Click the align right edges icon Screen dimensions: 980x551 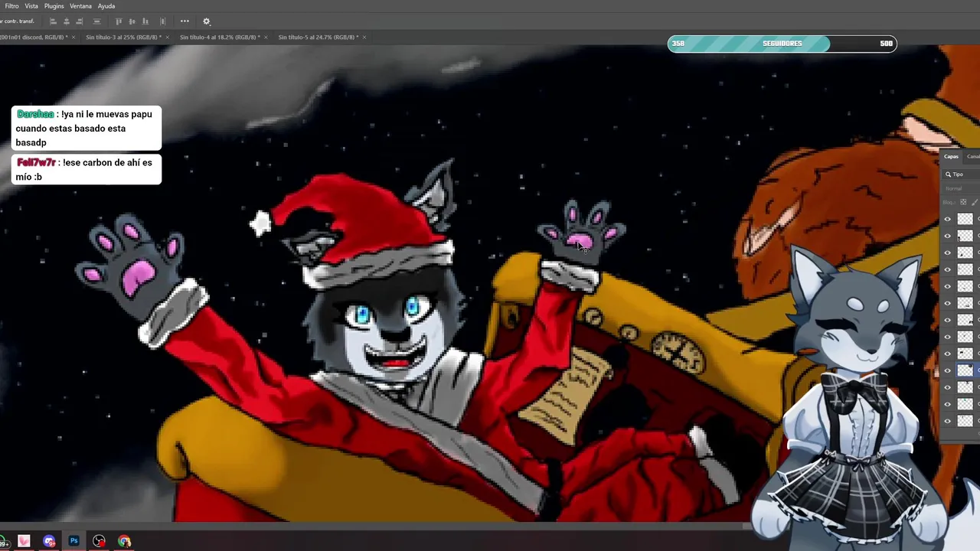(x=80, y=21)
